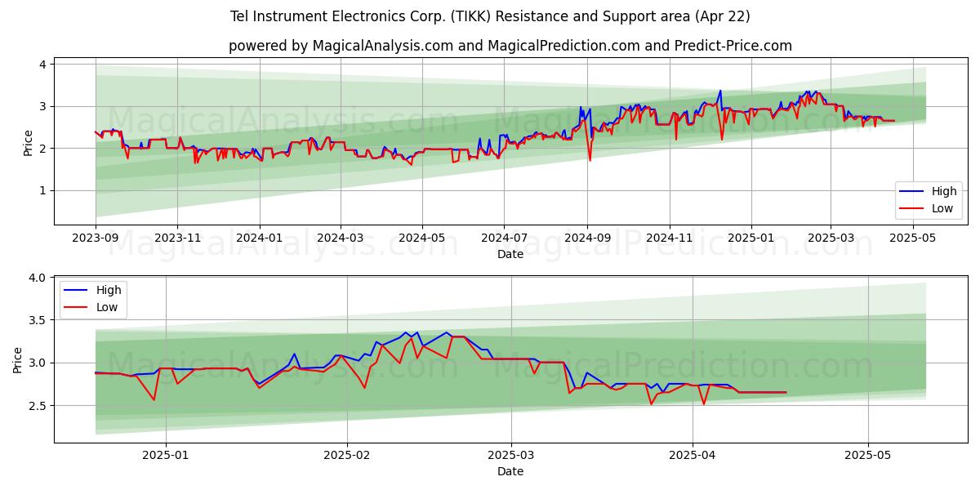Screen dimensions: 980x490
Task: Click the 'Date' axis label under the upper chart
Action: [510, 254]
